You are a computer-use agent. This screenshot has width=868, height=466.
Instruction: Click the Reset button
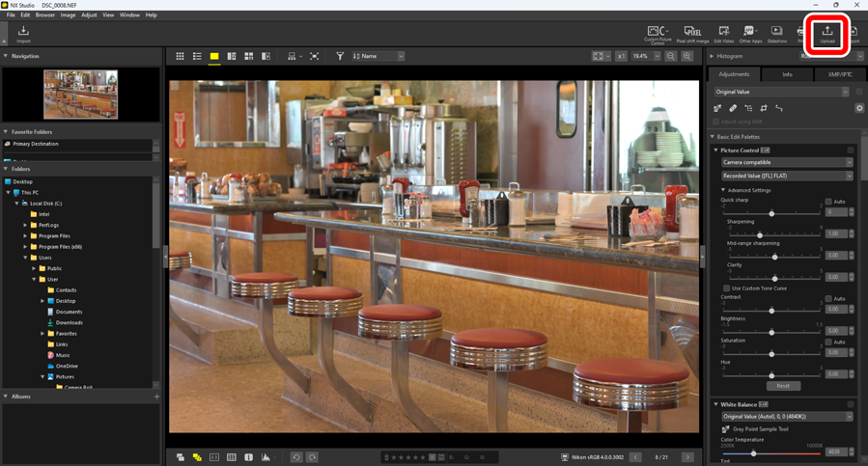click(783, 386)
